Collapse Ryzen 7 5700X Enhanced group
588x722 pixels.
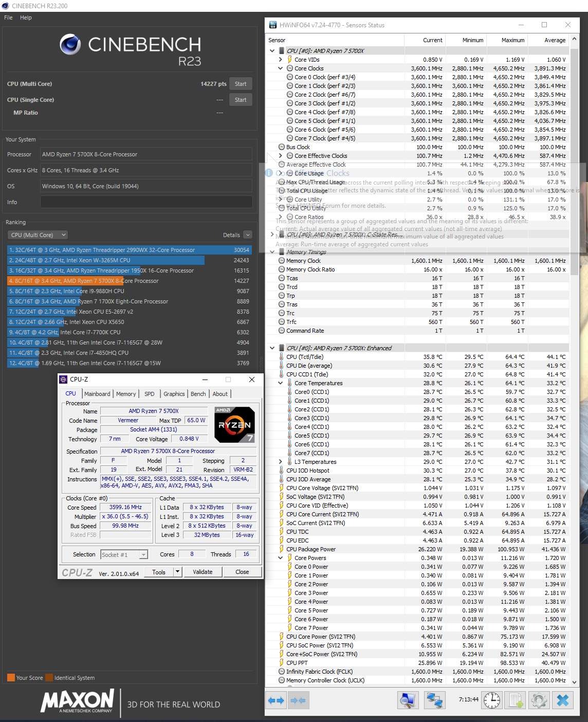tap(272, 348)
